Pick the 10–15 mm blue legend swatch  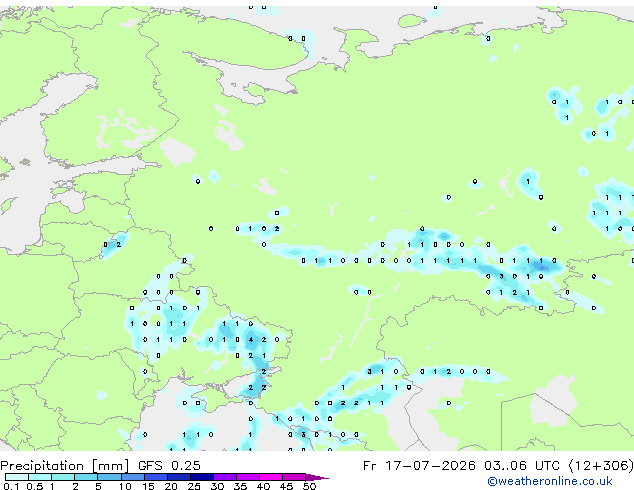pyautogui.click(x=133, y=477)
